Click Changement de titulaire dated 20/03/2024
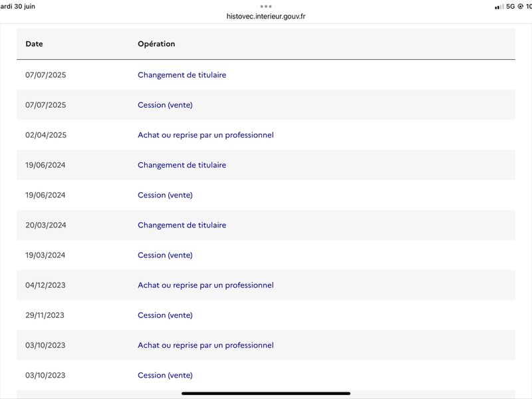Screen dimensions: 532x399 [182, 225]
